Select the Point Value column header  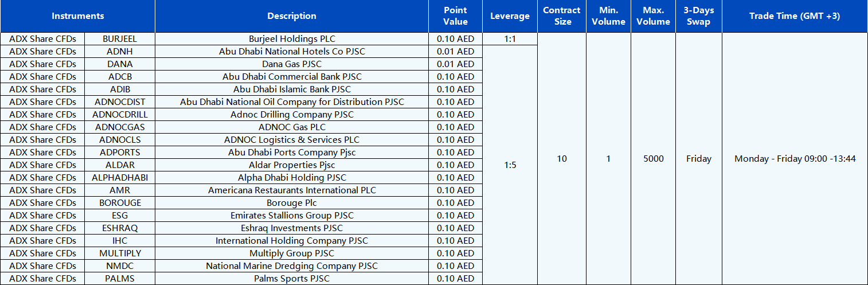click(x=455, y=16)
